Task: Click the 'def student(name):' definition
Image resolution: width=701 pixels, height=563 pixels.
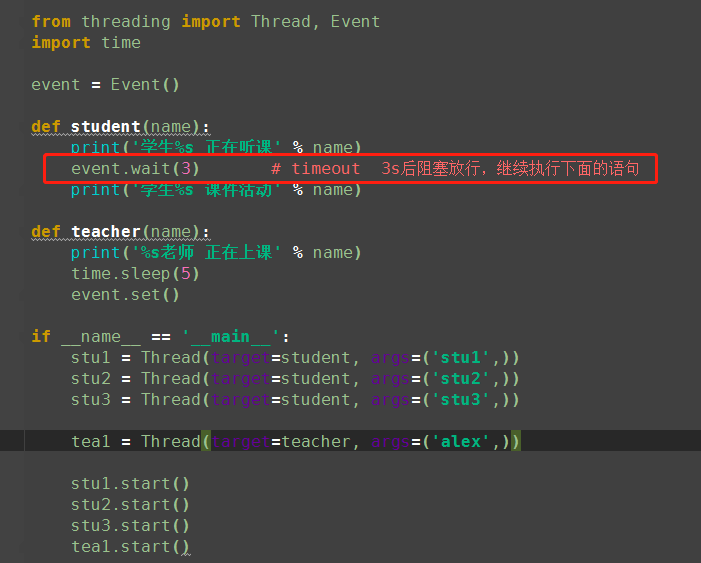Action: tap(120, 127)
